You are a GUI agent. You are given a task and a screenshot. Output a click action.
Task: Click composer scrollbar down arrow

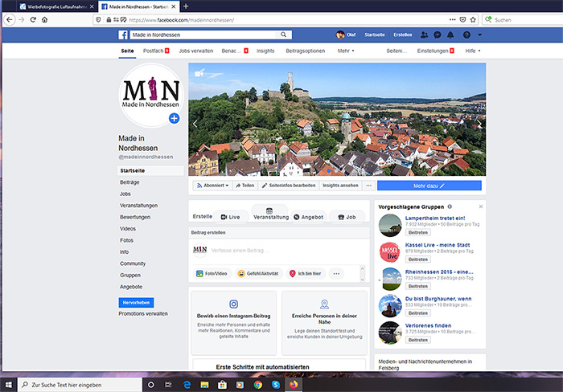362,280
